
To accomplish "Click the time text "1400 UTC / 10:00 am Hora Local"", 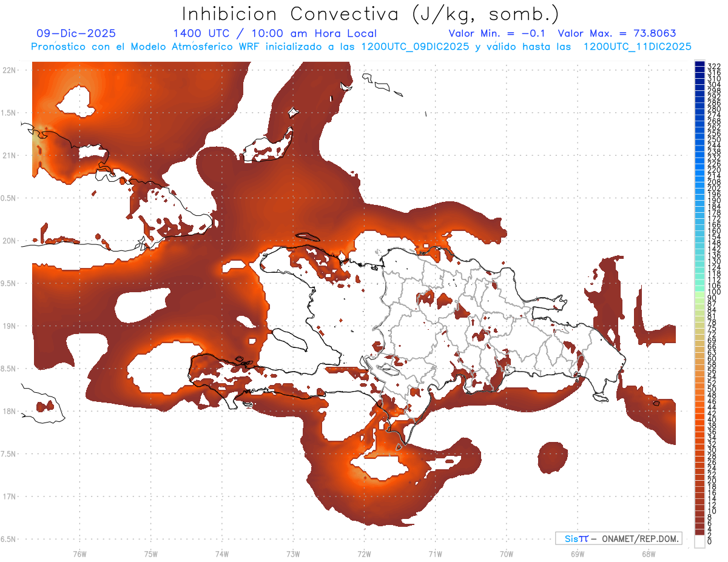I will [275, 34].
